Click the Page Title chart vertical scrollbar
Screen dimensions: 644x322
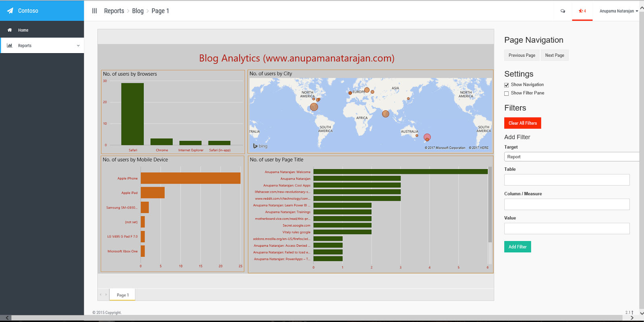click(490, 204)
